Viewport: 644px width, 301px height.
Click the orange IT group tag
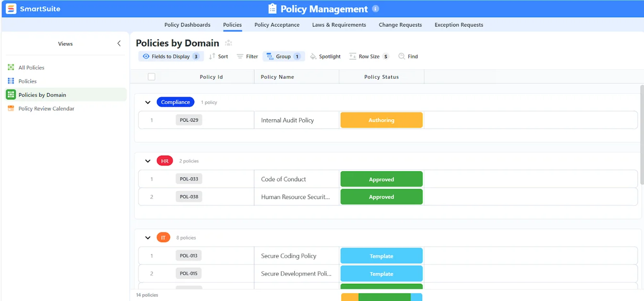point(163,238)
